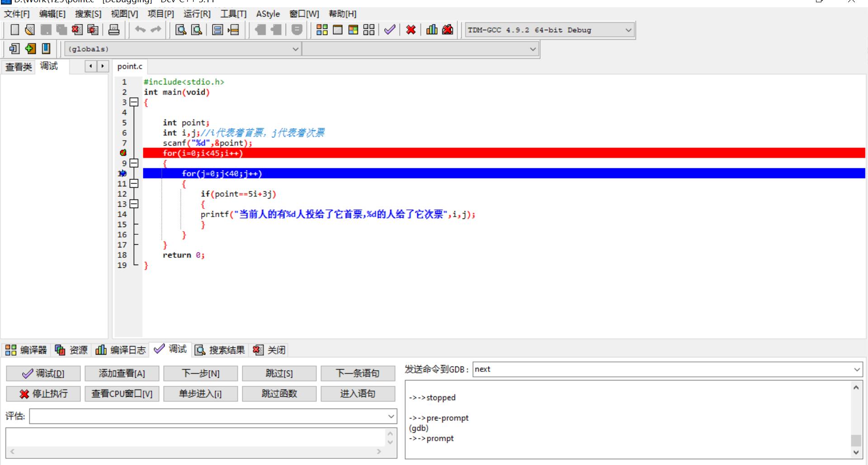Click the Run (window) toolbar icon
Viewport: 868px width, 465px height.
[338, 30]
